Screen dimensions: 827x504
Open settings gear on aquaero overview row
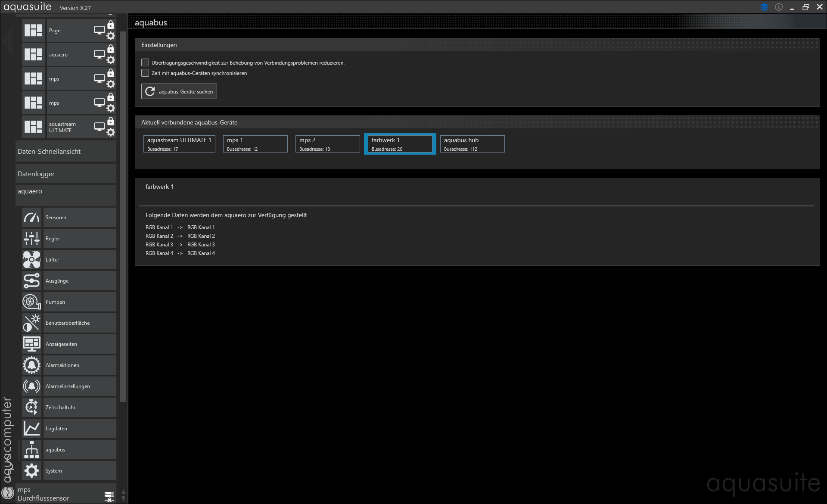click(111, 60)
